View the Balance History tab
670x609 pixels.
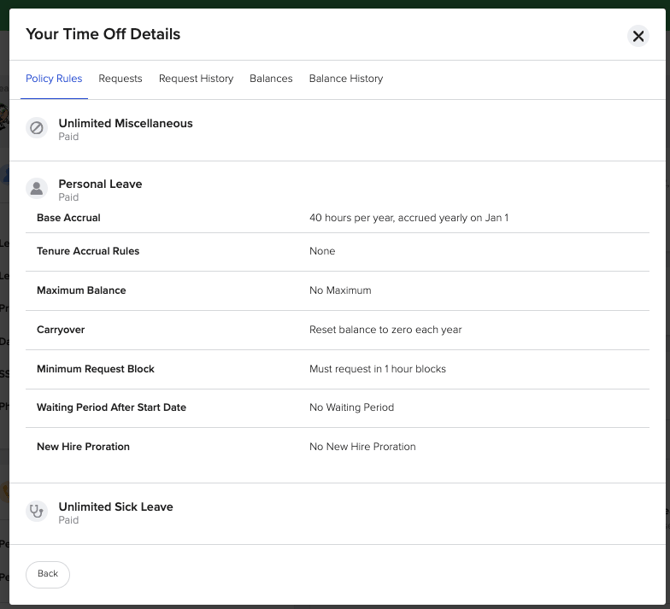click(x=346, y=79)
